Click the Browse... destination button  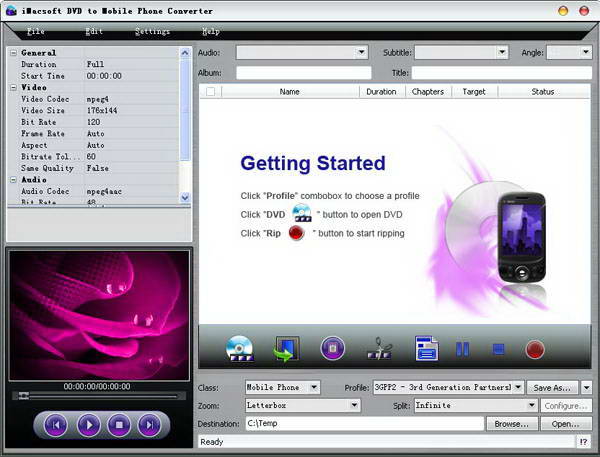(511, 424)
